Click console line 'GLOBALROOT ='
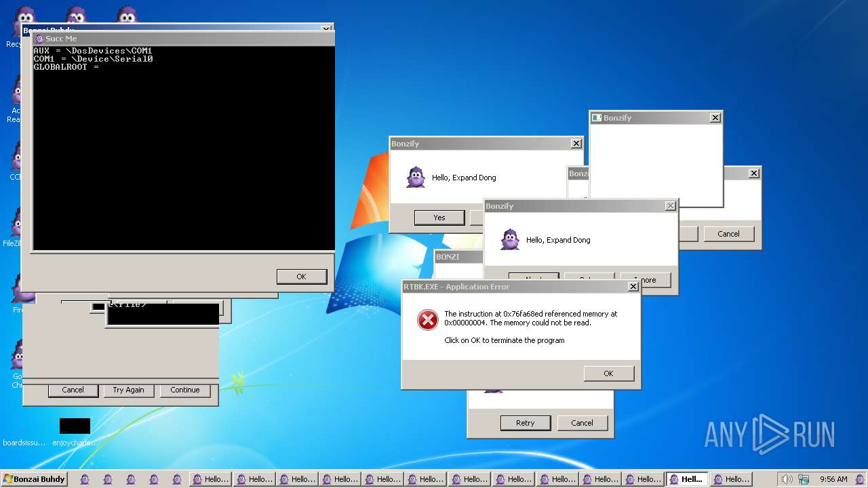The width and height of the screenshot is (868, 488). coord(66,67)
